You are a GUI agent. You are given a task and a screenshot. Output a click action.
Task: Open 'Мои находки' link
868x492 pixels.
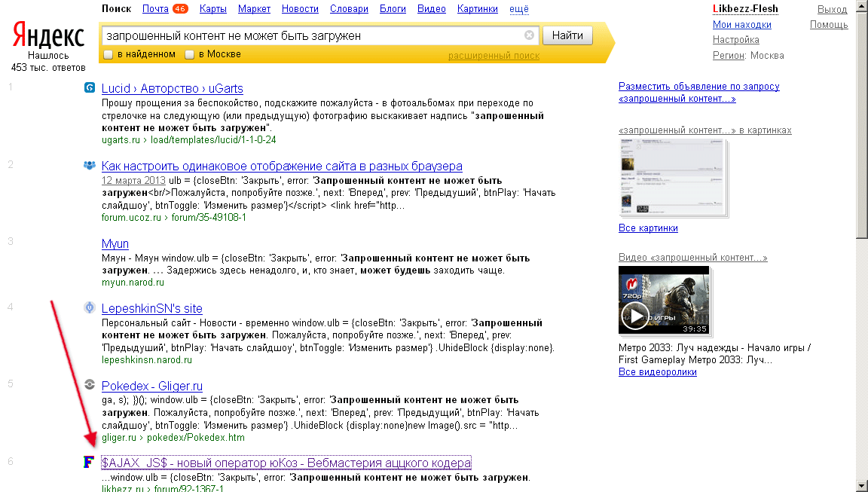(741, 24)
